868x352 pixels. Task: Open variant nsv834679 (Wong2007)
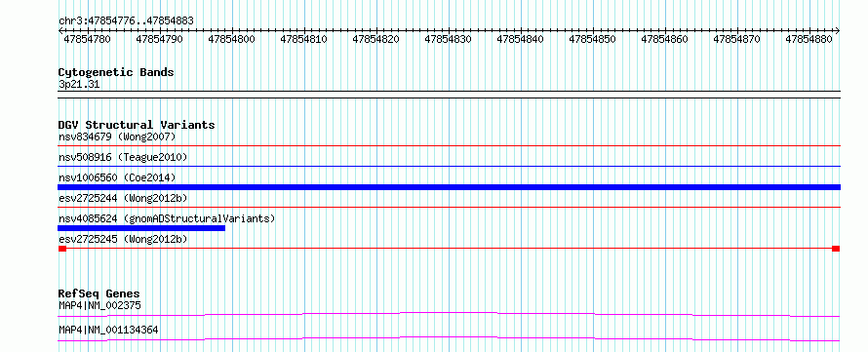pos(117,137)
